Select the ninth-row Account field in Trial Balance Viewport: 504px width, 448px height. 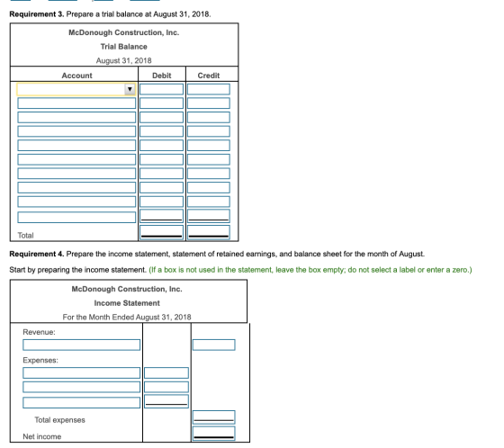point(76,202)
